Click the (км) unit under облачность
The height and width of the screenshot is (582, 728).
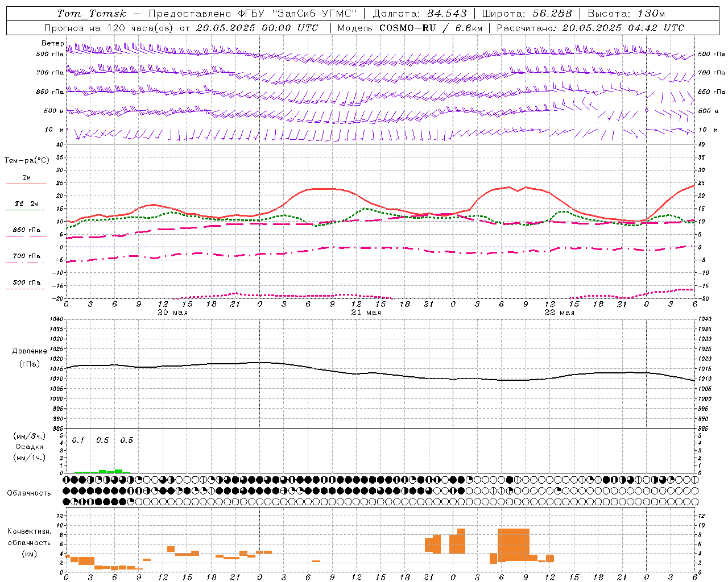click(30, 553)
